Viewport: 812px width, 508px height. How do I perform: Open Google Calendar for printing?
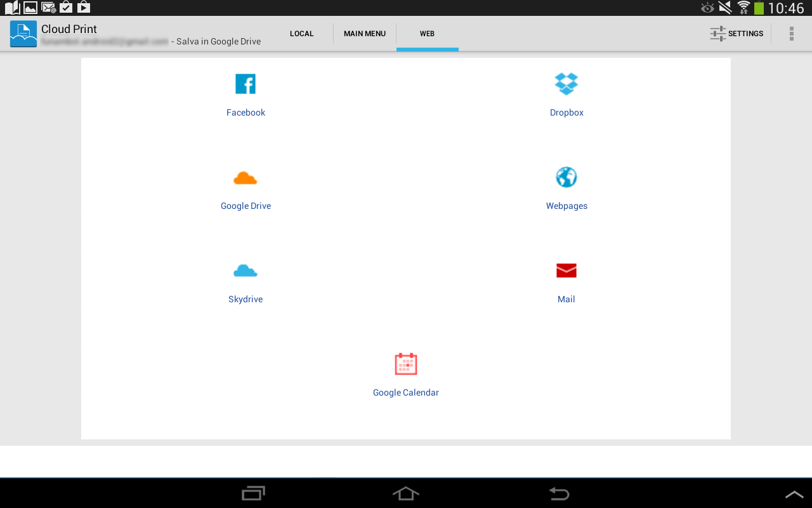(x=405, y=375)
